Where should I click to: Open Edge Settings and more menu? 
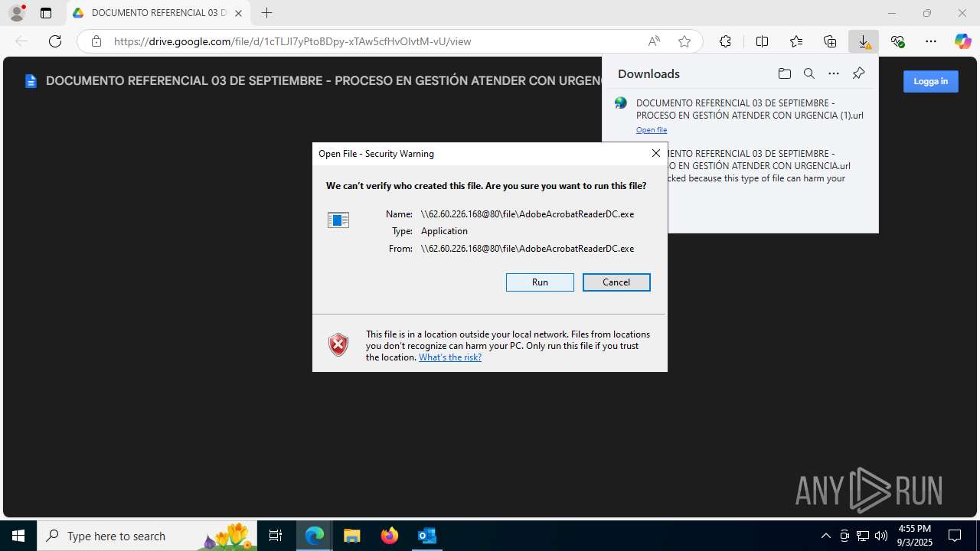click(931, 41)
